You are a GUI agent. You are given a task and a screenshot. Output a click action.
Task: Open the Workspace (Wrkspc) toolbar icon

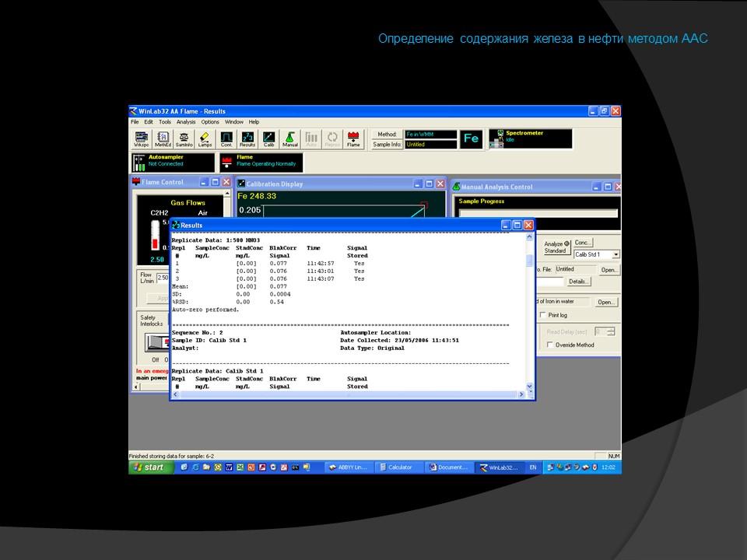pyautogui.click(x=141, y=139)
